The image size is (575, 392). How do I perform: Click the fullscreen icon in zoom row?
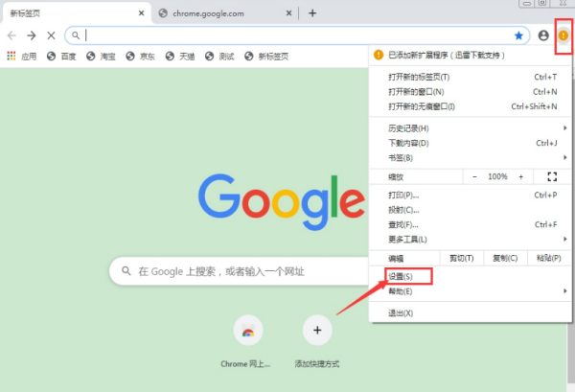[x=552, y=176]
